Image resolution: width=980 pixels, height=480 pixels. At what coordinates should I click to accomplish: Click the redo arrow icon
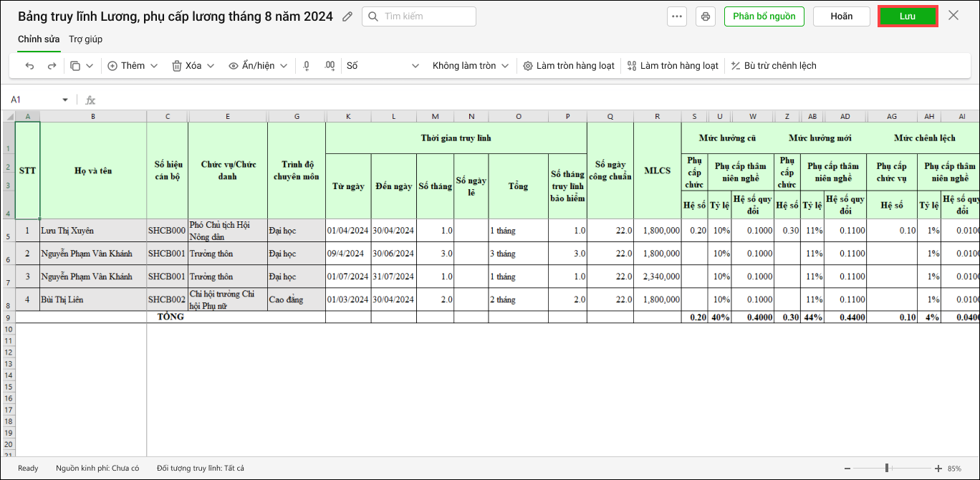52,66
